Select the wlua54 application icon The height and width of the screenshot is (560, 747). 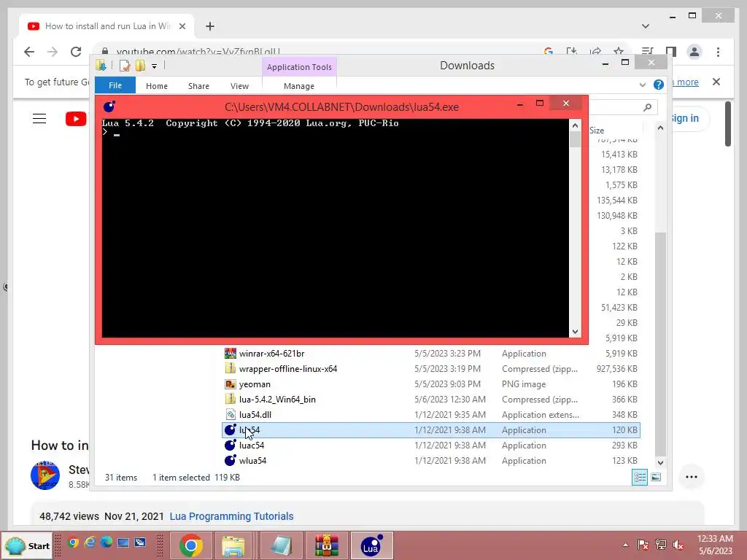tap(230, 461)
